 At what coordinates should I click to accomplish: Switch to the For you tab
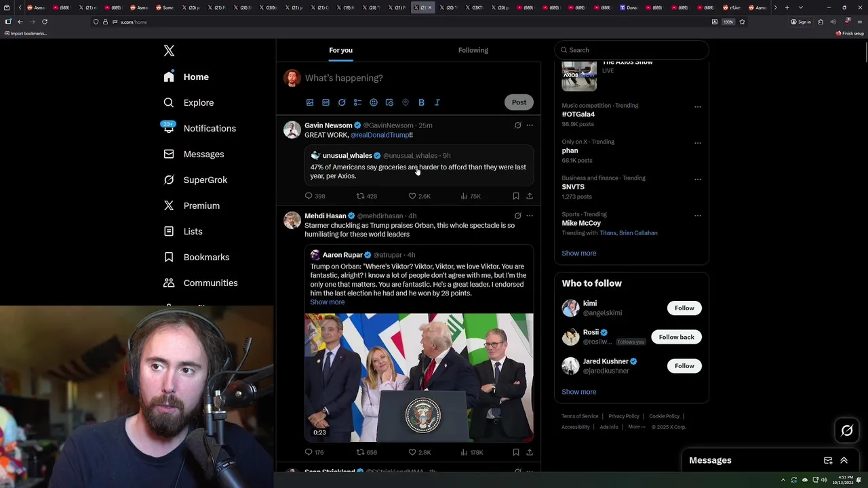340,50
